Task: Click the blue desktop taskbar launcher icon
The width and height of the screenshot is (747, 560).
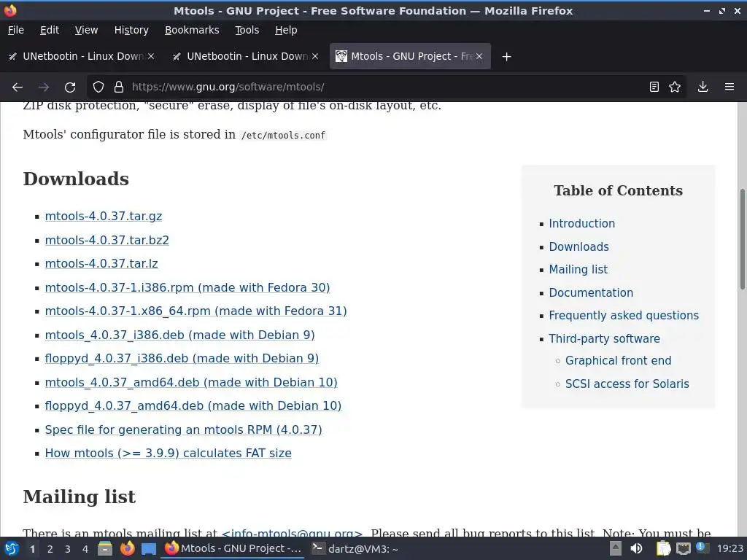Action: [148, 549]
